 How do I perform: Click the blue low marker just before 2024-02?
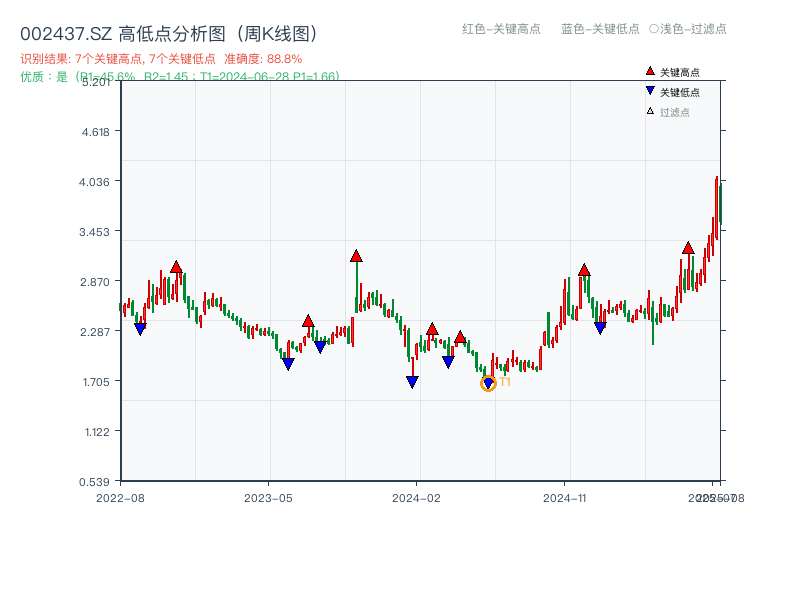coord(412,382)
